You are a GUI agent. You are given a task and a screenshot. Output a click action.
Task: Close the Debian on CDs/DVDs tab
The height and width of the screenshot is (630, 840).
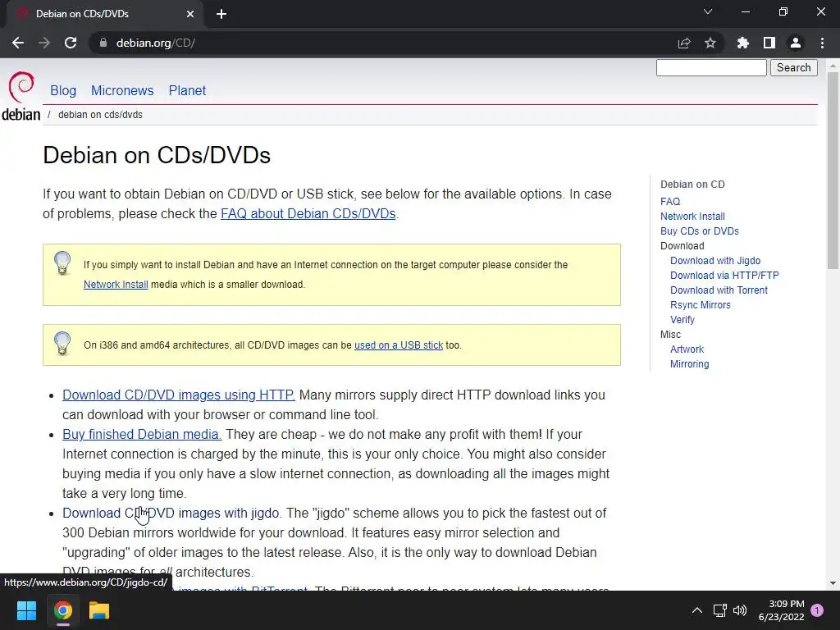point(190,14)
